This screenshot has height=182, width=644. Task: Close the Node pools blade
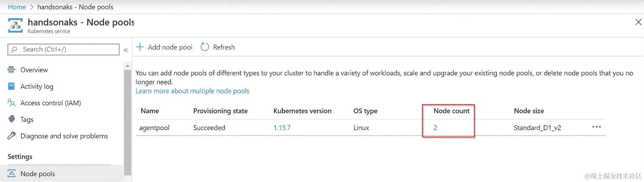tap(638, 22)
